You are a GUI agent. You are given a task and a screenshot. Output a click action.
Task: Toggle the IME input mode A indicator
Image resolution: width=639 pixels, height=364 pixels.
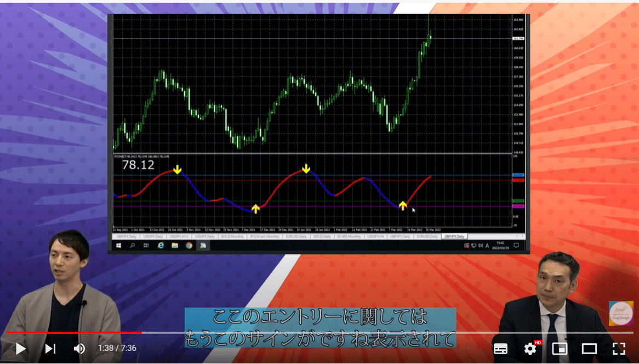pyautogui.click(x=487, y=246)
